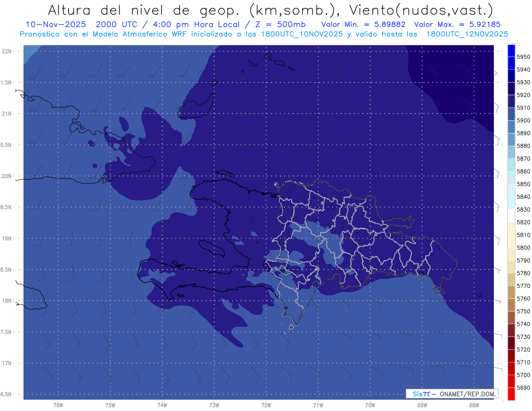Pick the legend swatch between 5860 and 5870
The height and width of the screenshot is (411, 532).
(x=511, y=165)
